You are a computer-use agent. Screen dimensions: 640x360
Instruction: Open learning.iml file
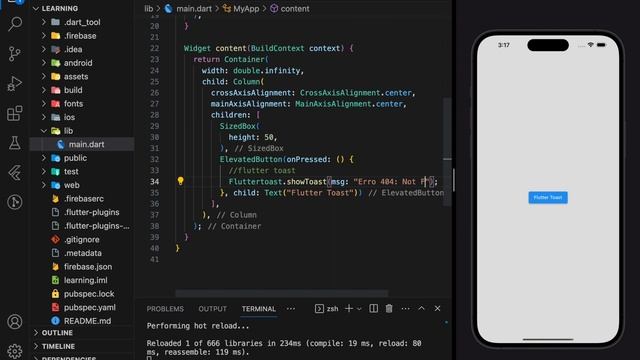click(85, 280)
